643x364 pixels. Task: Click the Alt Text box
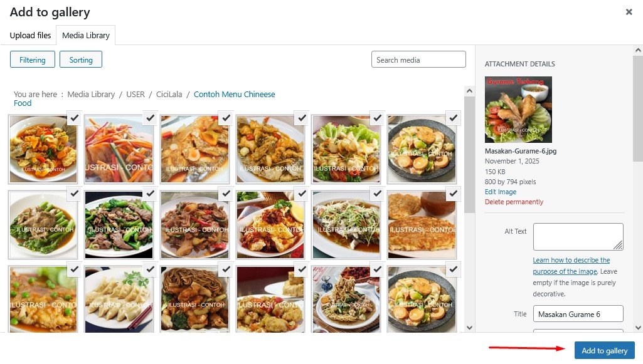tap(578, 237)
